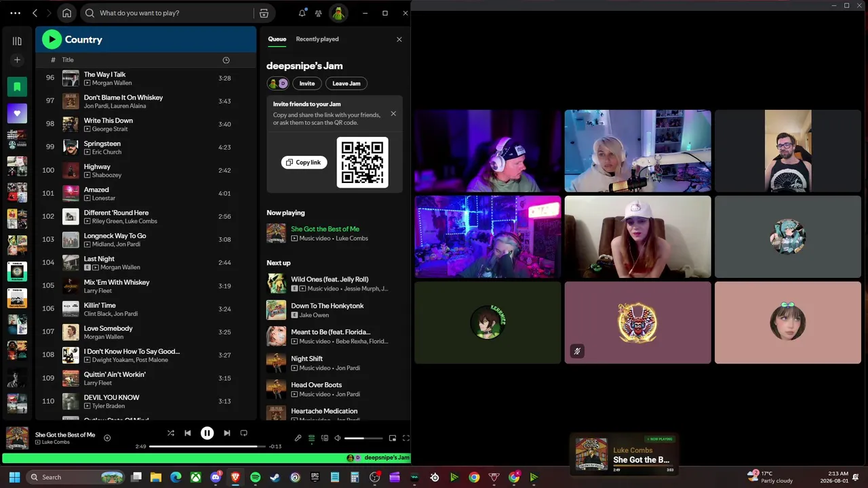
Task: Click the muted-mic badge in the call window
Action: coord(577,351)
